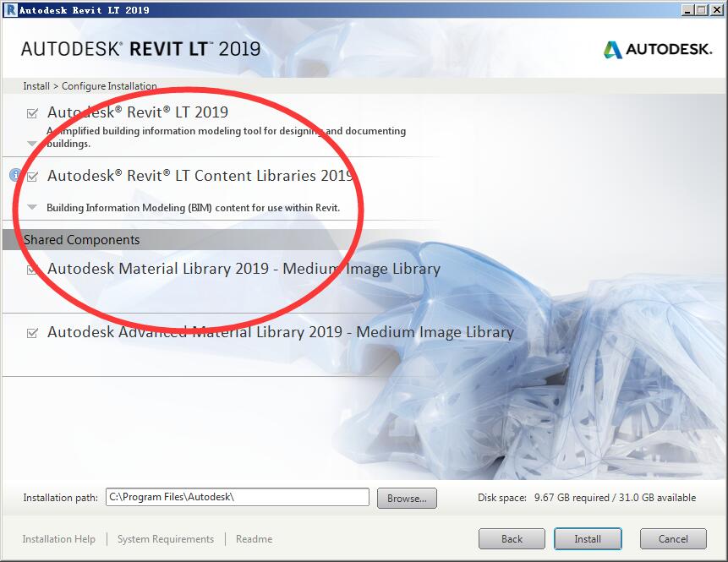Start installation with the Install button

coord(588,539)
